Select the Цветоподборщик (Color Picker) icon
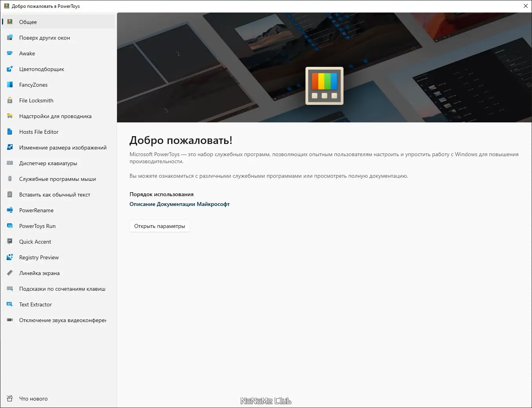 pyautogui.click(x=9, y=69)
